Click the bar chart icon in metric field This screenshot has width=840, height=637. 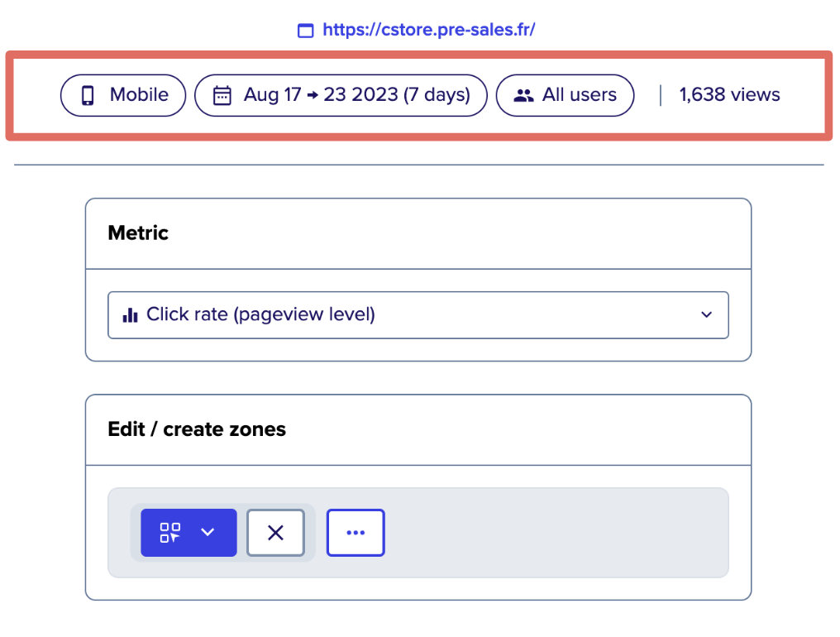click(x=130, y=314)
